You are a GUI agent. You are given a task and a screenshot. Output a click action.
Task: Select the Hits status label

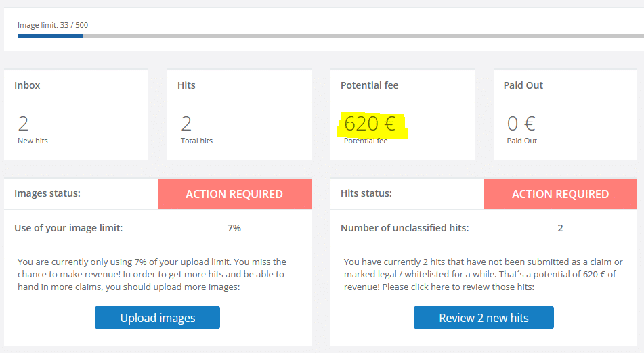point(366,194)
